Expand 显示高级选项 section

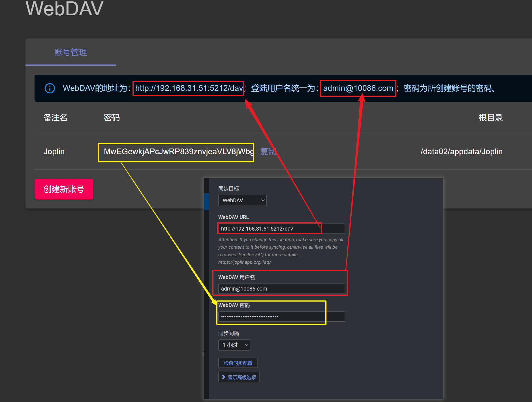[x=239, y=377]
